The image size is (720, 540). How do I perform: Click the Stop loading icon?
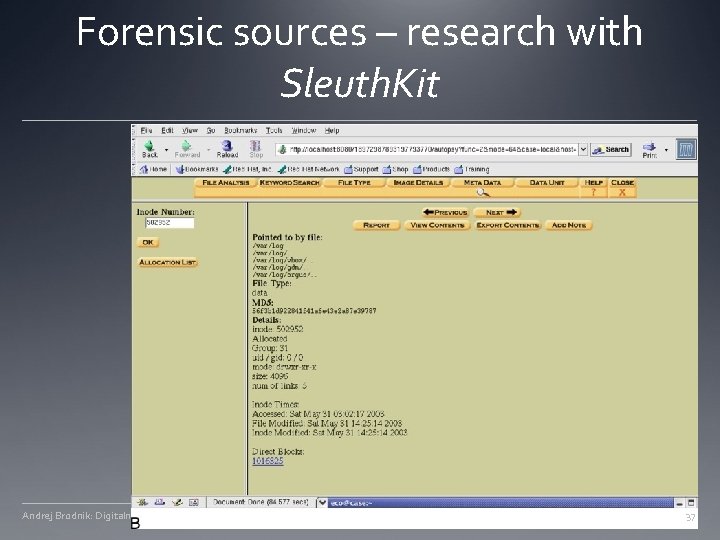pyautogui.click(x=255, y=146)
